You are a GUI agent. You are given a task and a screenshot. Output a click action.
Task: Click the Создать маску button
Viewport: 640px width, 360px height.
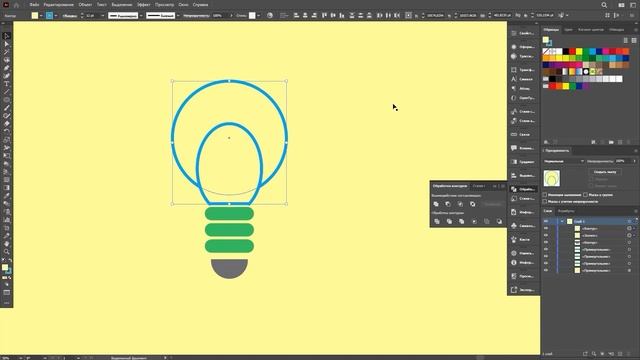(x=605, y=172)
